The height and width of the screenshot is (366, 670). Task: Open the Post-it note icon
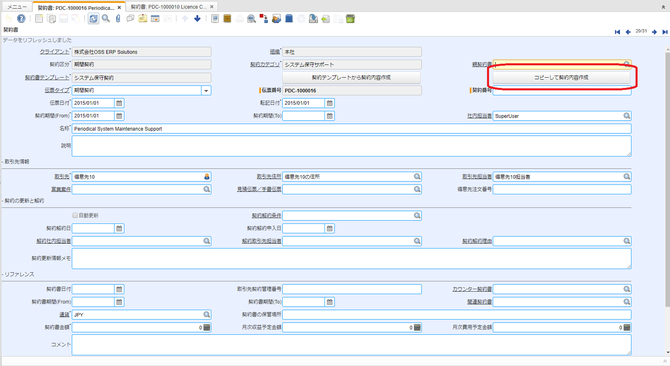(x=143, y=18)
